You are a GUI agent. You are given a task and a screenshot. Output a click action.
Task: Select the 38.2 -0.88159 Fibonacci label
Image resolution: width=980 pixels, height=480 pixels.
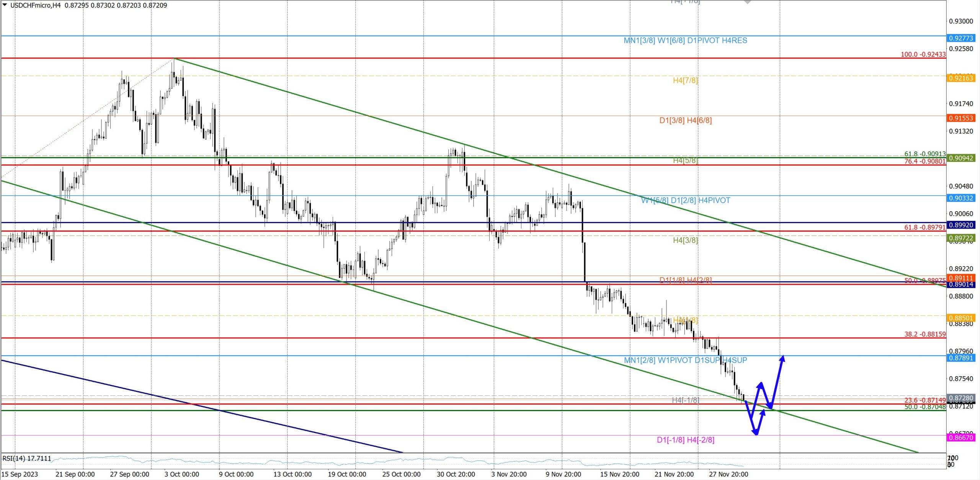924,334
